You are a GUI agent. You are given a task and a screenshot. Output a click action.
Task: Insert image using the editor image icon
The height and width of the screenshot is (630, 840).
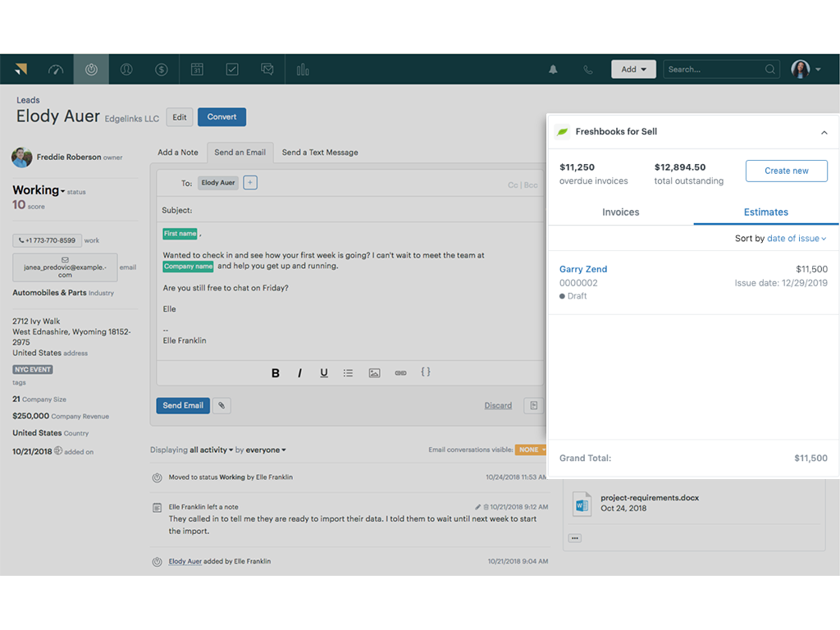[374, 372]
